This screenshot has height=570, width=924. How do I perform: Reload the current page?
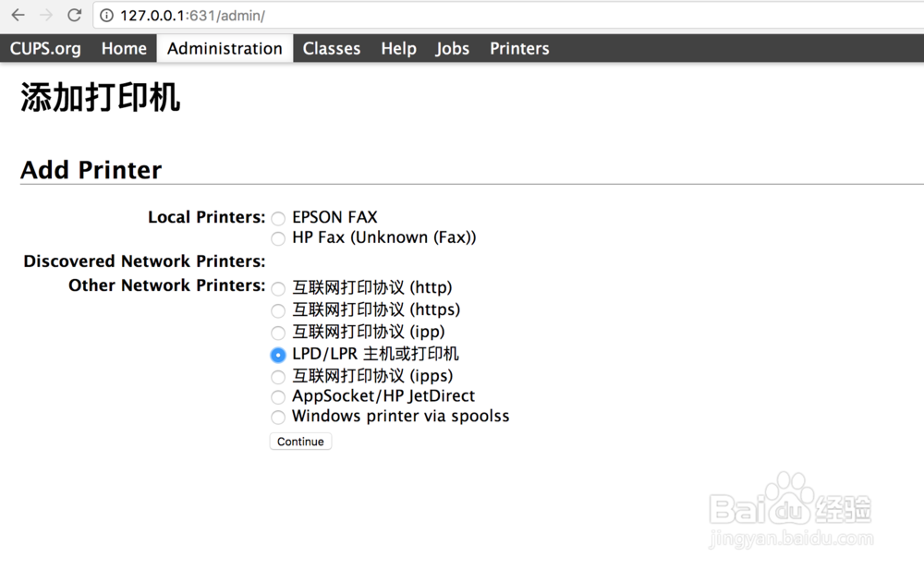75,16
